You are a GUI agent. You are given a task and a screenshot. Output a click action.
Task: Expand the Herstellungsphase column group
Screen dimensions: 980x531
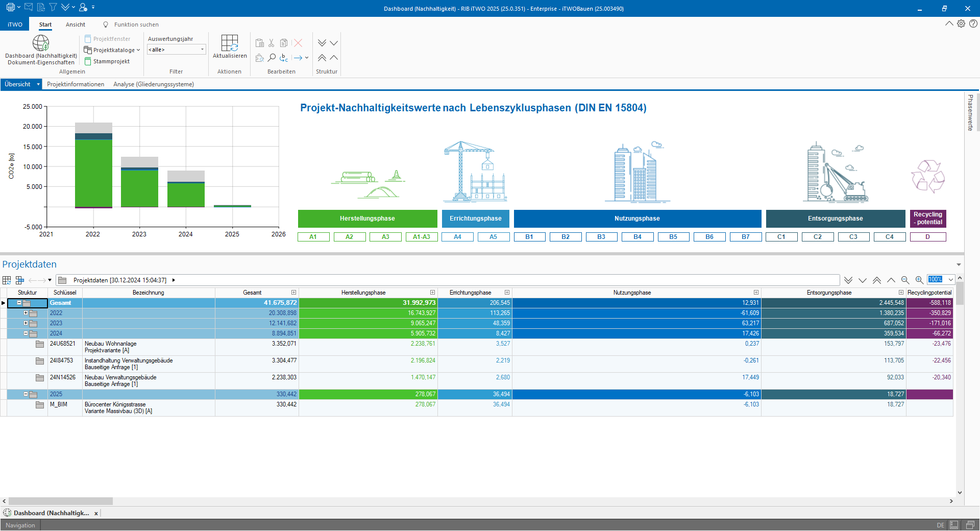pos(432,293)
